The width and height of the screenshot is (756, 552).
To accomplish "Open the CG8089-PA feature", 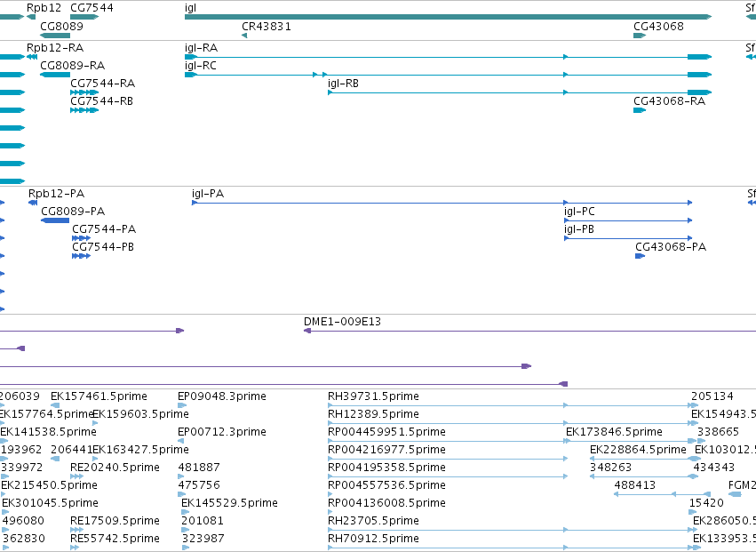I will [55, 220].
